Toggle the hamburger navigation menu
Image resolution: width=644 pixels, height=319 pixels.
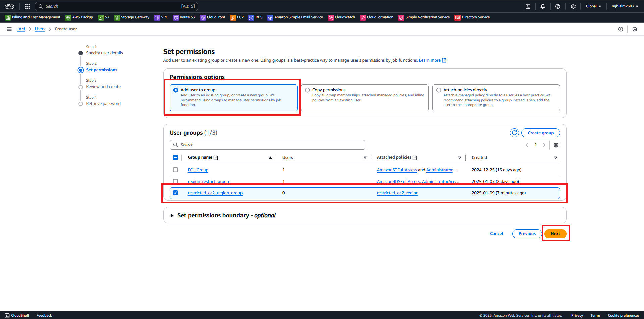(9, 29)
